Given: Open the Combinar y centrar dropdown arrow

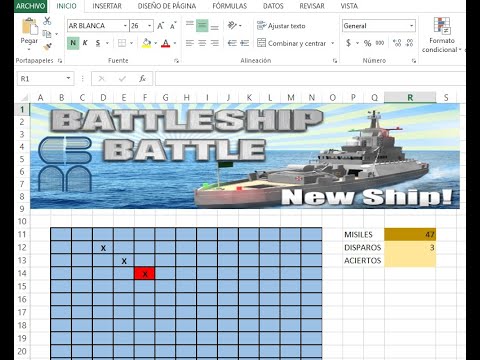Looking at the screenshot, I should tap(333, 43).
